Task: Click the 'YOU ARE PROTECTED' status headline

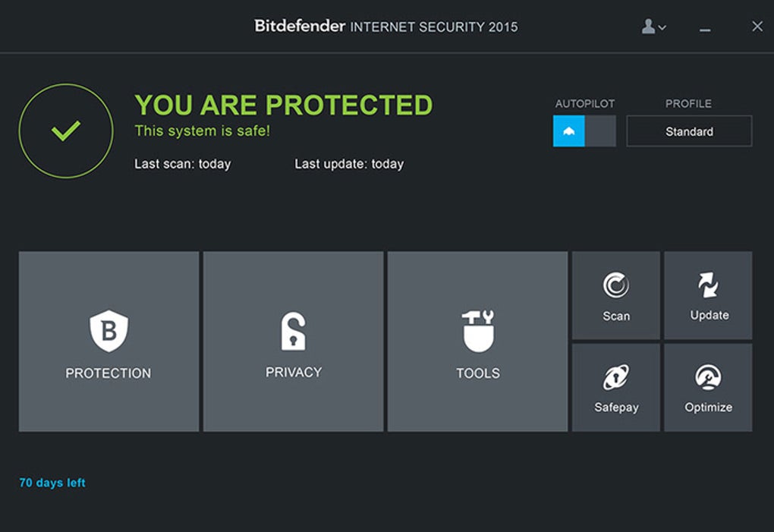Action: 283,105
